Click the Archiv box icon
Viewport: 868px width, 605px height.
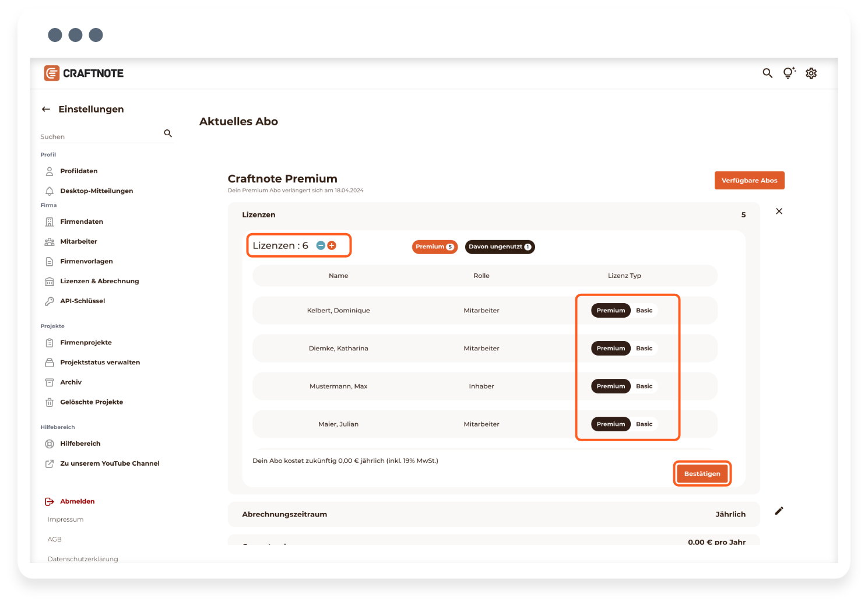point(50,382)
